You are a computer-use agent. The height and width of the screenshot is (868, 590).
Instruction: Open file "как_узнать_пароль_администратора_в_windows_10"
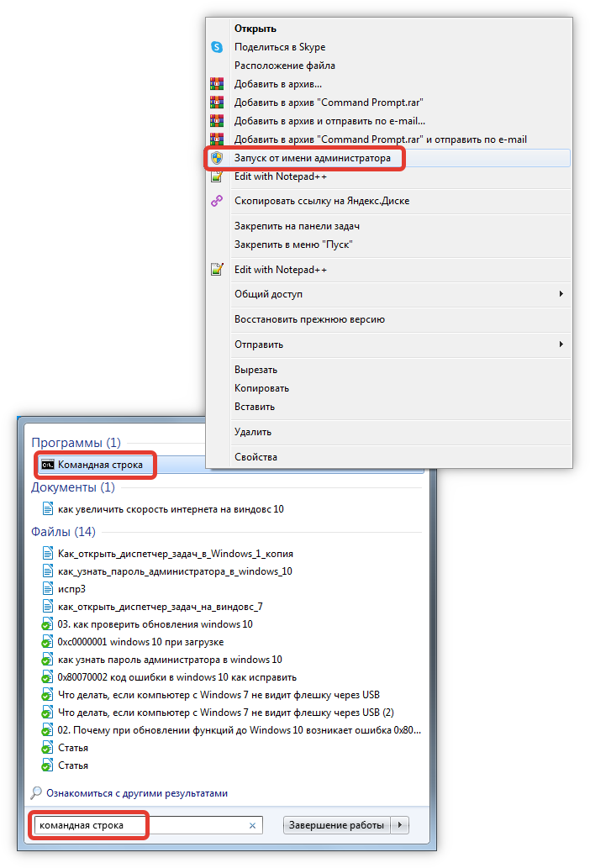175,571
